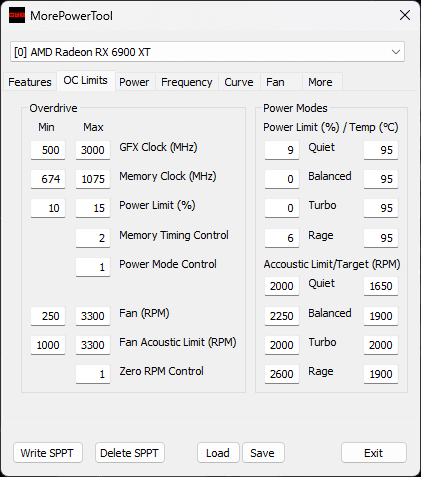This screenshot has height=477, width=421.
Task: Click the 'Power Mode Control' label
Action: (168, 264)
